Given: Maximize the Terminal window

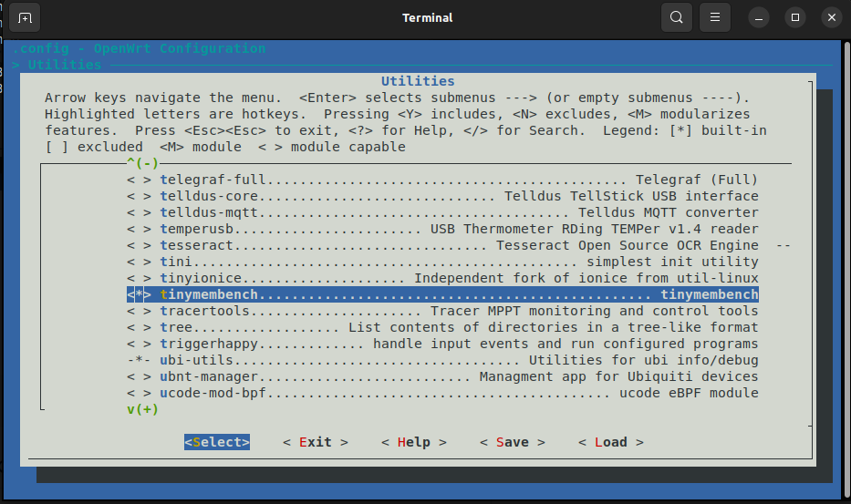Looking at the screenshot, I should point(795,18).
